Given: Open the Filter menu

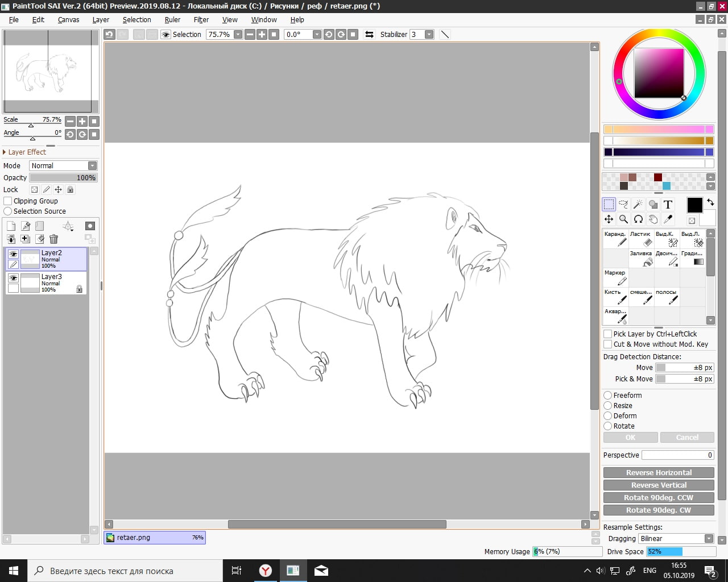Looking at the screenshot, I should [x=201, y=20].
